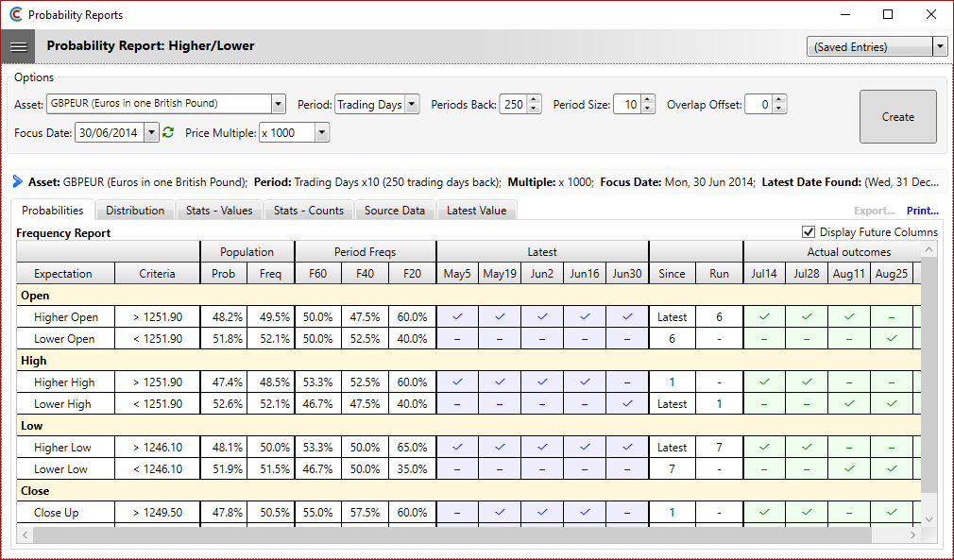Click the Print link
Screen dimensions: 954x560
tap(922, 210)
